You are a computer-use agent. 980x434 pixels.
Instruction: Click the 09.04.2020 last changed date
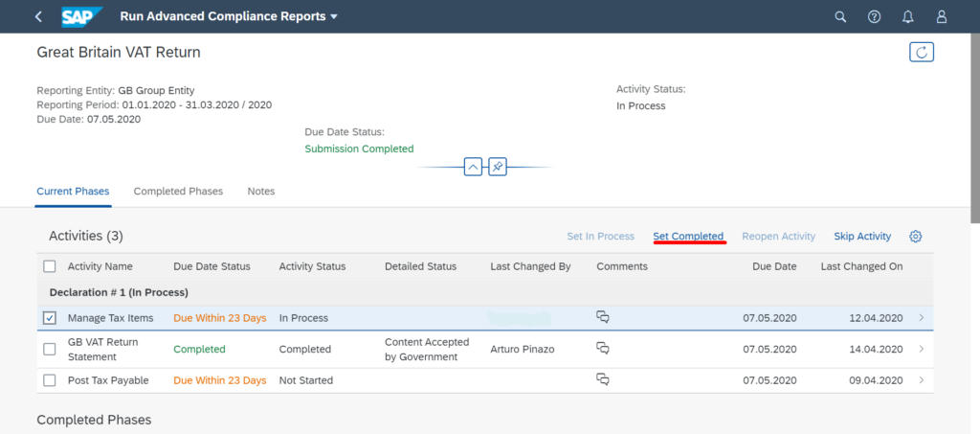tap(877, 380)
